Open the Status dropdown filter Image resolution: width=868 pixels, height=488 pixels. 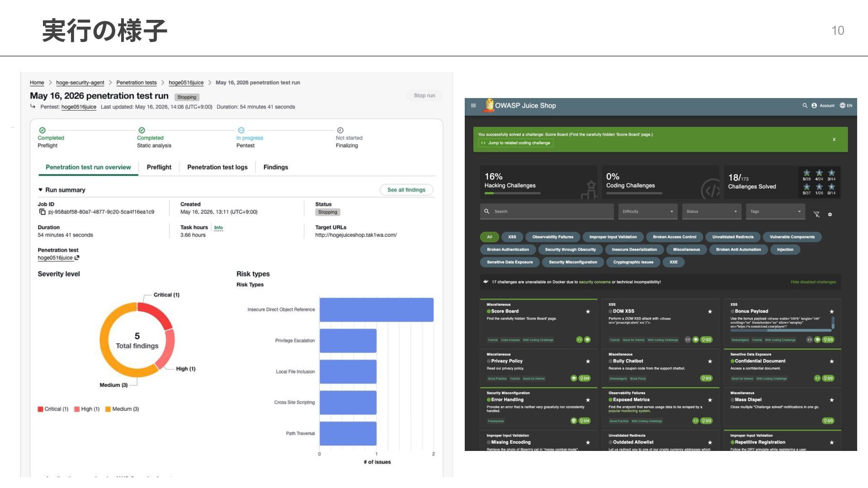(712, 211)
